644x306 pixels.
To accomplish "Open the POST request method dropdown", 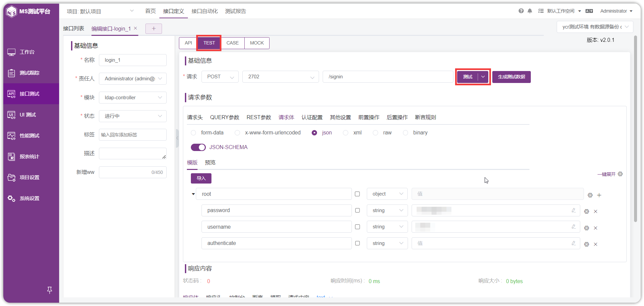I will [x=220, y=77].
